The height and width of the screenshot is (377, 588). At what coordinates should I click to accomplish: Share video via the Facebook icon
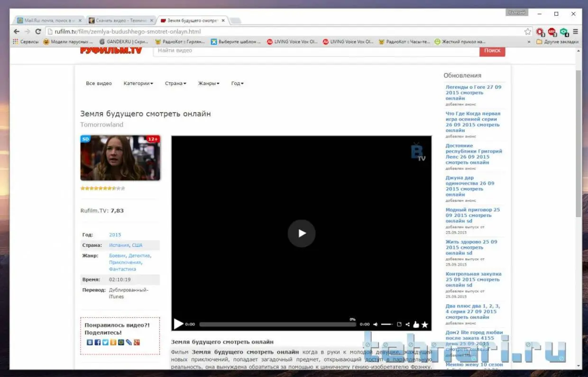pyautogui.click(x=97, y=342)
